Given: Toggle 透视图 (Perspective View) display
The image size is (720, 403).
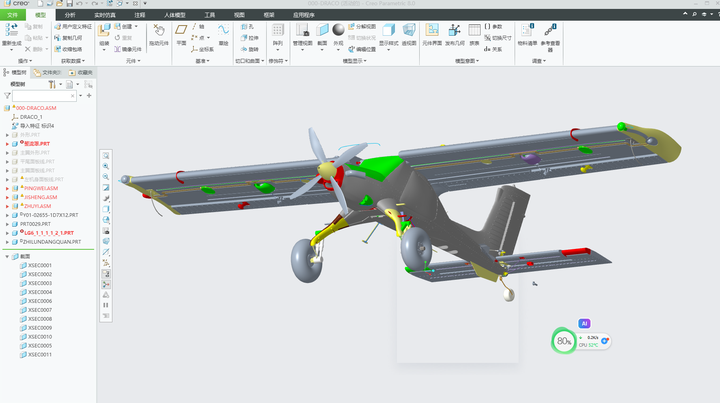Looking at the screenshot, I should [x=409, y=31].
